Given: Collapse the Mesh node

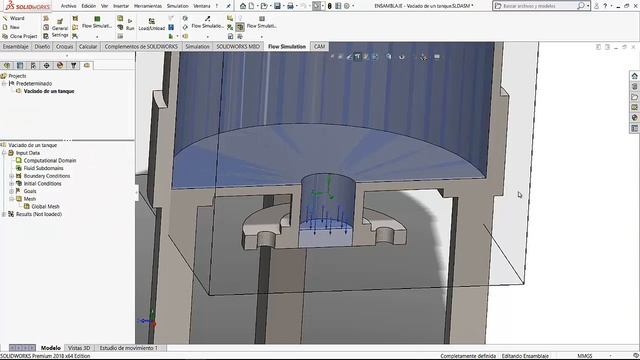Looking at the screenshot, I should click(11, 199).
